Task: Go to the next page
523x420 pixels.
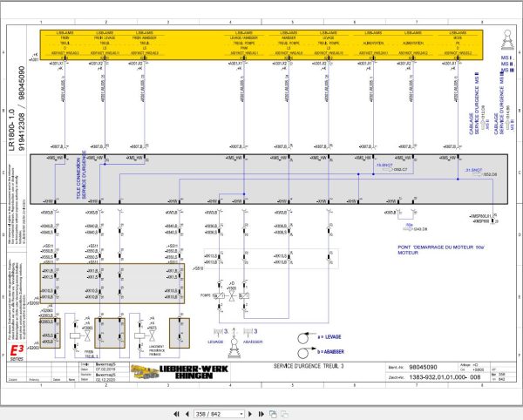Action: (x=250, y=414)
